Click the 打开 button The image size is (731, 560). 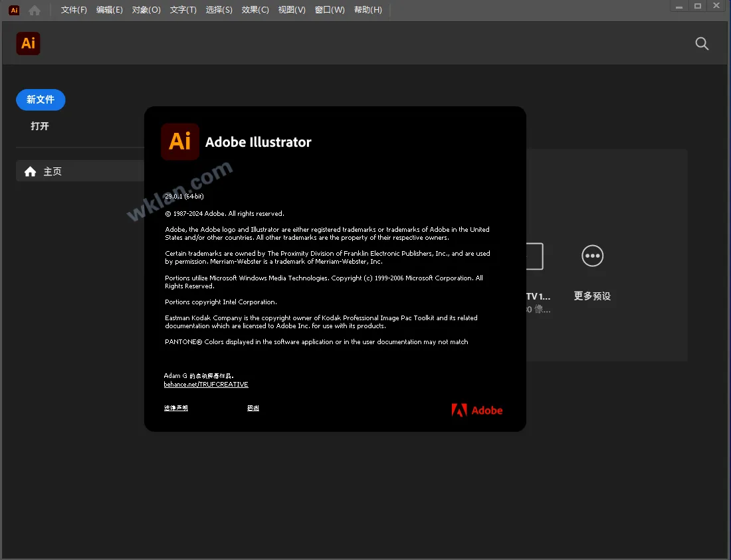(40, 126)
